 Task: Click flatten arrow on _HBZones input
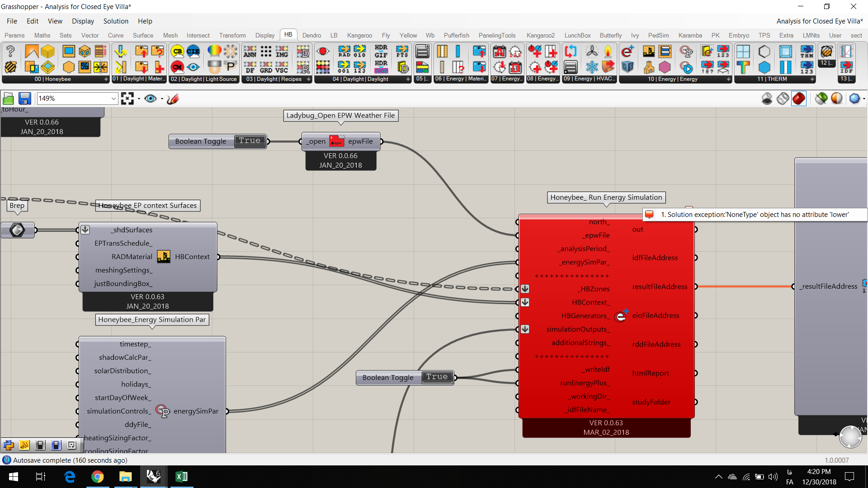coord(525,289)
